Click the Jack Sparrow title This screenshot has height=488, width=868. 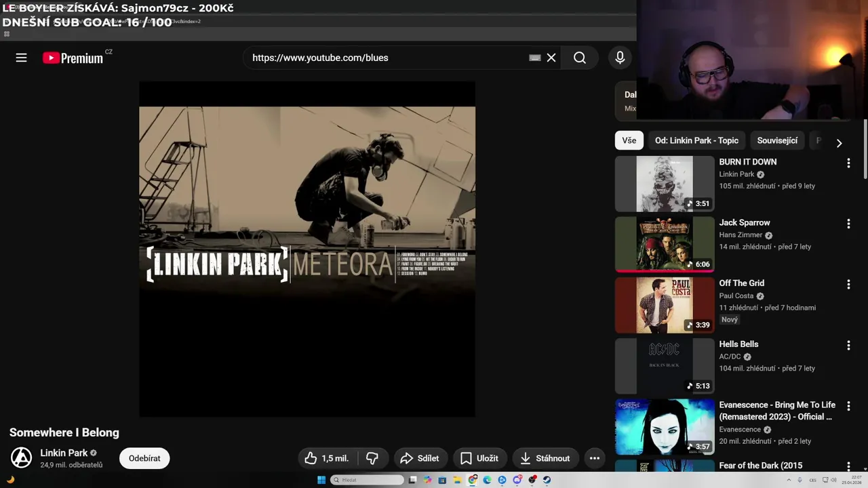(745, 222)
